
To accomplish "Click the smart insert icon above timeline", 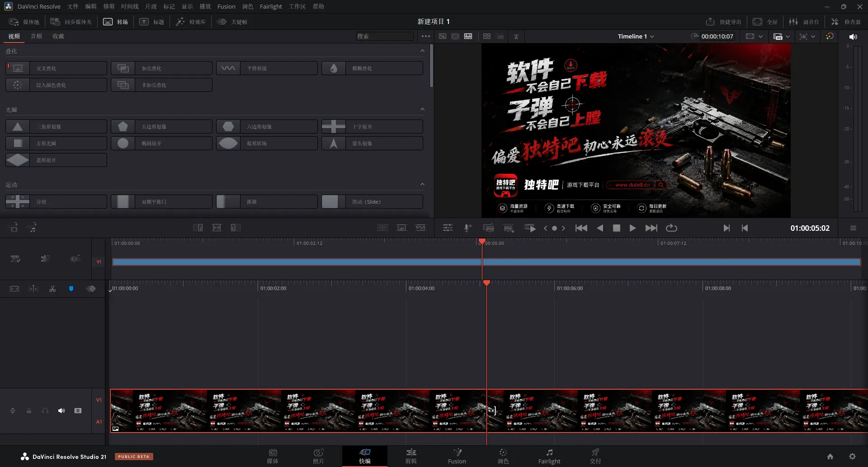I will click(14, 228).
